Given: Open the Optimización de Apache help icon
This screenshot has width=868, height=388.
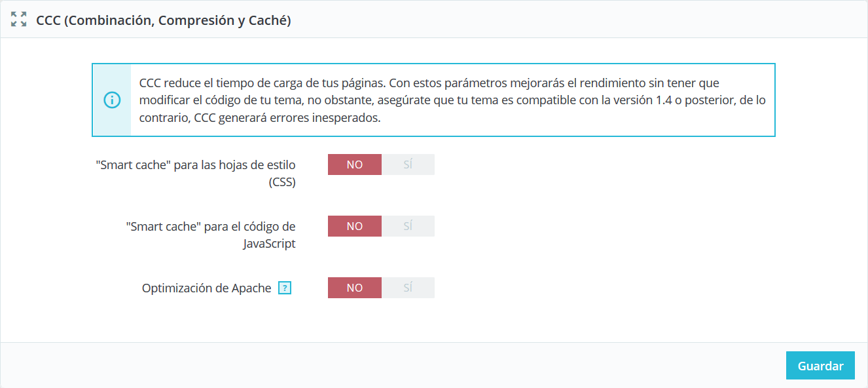Looking at the screenshot, I should coord(284,288).
